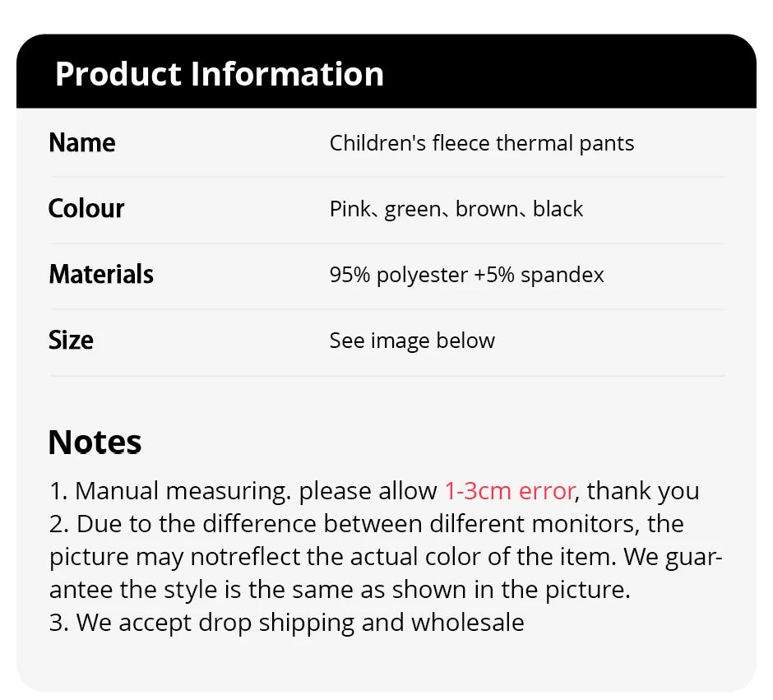Select the Name row label
773x700 pixels.
pyautogui.click(x=82, y=143)
